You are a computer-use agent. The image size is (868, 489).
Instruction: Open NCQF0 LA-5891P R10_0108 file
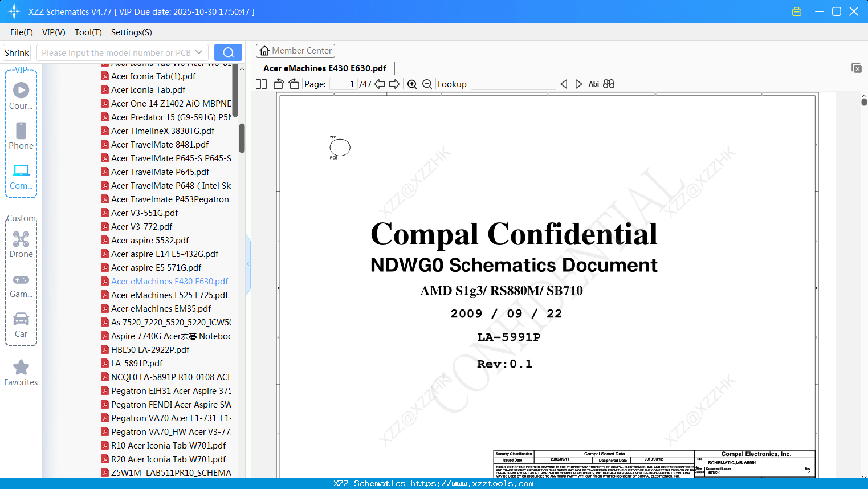click(x=166, y=377)
